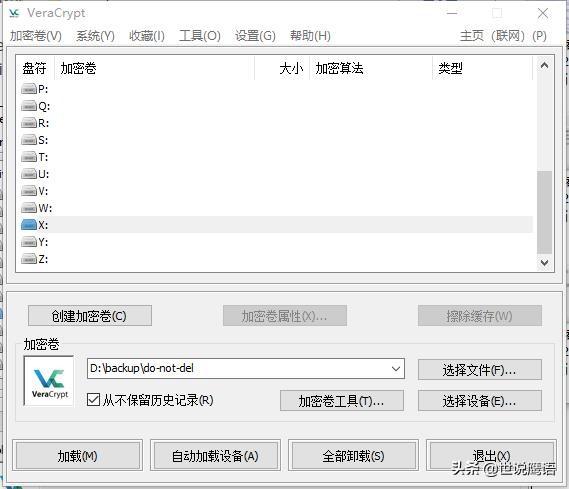569x489 pixels.
Task: Sort by the 加密卷 column header
Action: tap(155, 68)
